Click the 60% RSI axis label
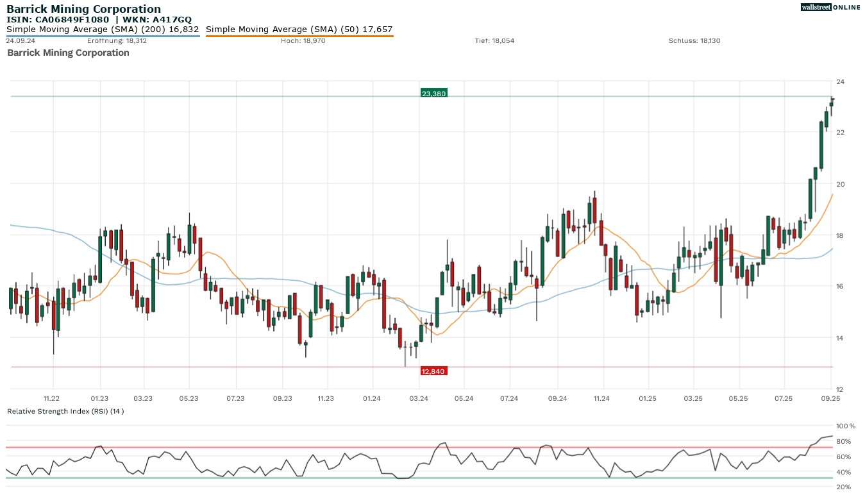 (x=843, y=457)
